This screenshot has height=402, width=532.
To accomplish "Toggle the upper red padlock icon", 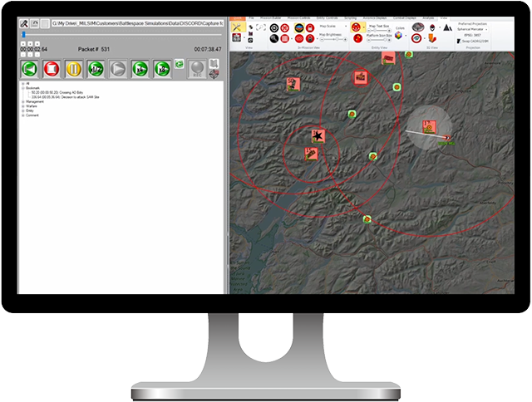I will click(x=310, y=27).
